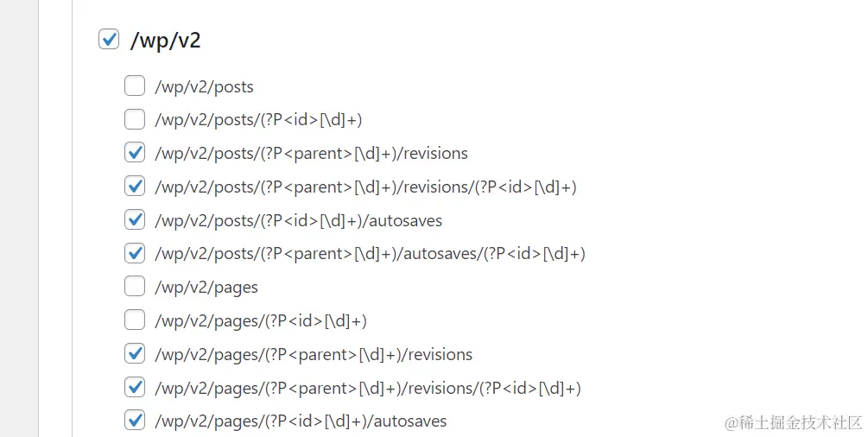Viewport: 868px width, 437px height.
Task: Click the /wp/v2/posts label text
Action: (204, 86)
